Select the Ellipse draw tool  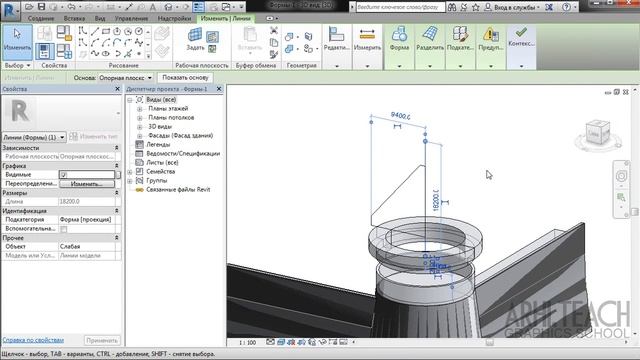pos(106,53)
